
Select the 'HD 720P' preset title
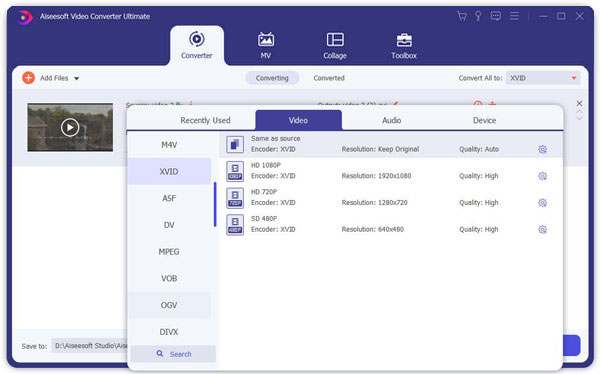click(x=264, y=192)
